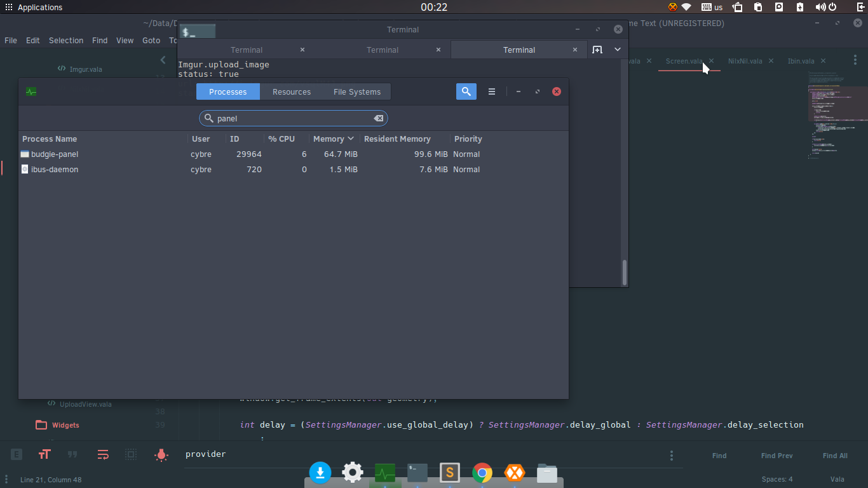Open the Find menu in Sublime Text
Viewport: 868px width, 488px height.
point(100,40)
